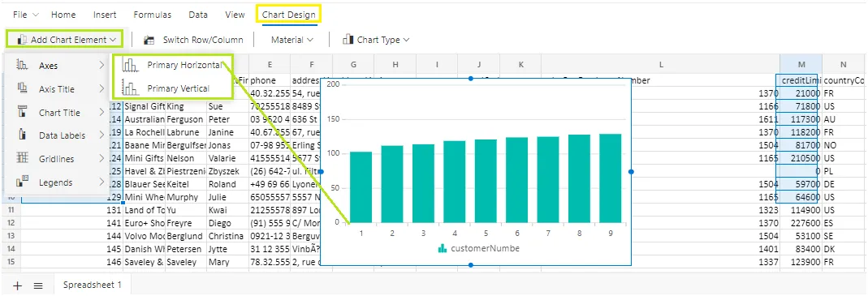Click first name cell Diego
This screenshot has width=868, height=296.
(x=227, y=222)
